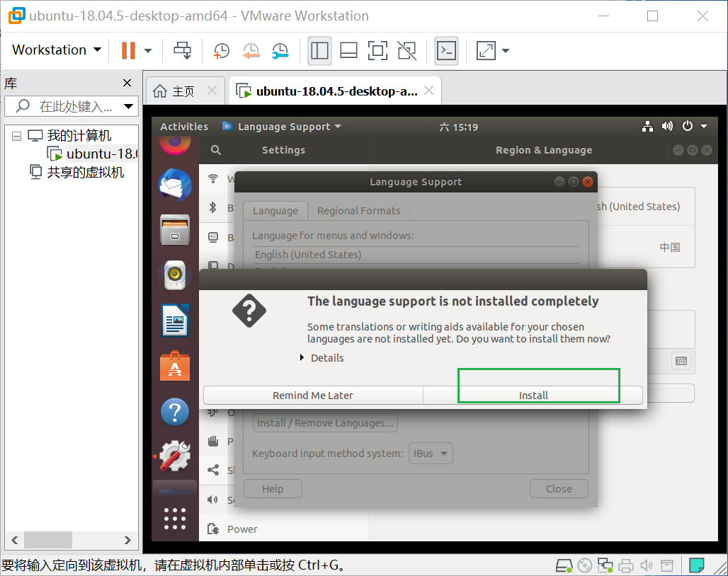Open the Settings tool icon in dock
This screenshot has width=728, height=576.
(175, 456)
